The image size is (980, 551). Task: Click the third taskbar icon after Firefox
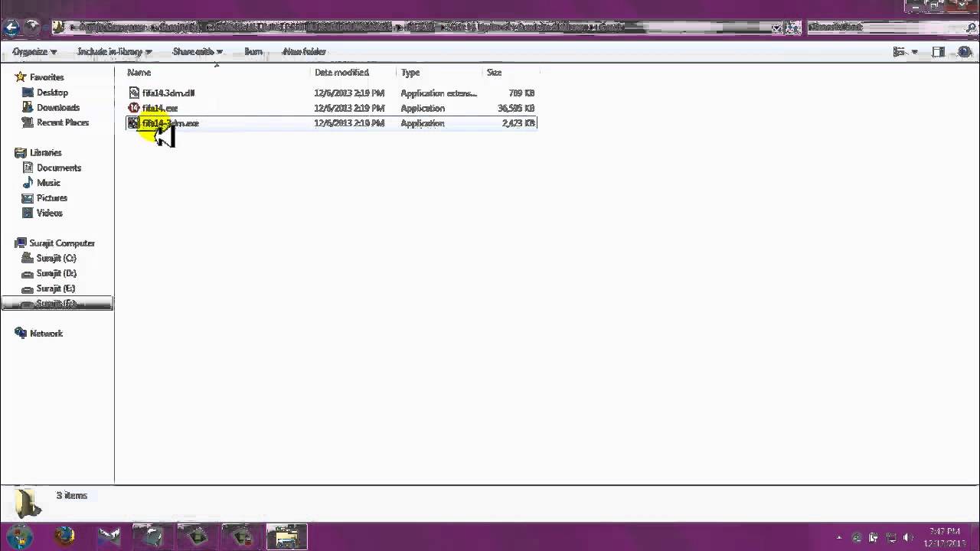point(197,537)
